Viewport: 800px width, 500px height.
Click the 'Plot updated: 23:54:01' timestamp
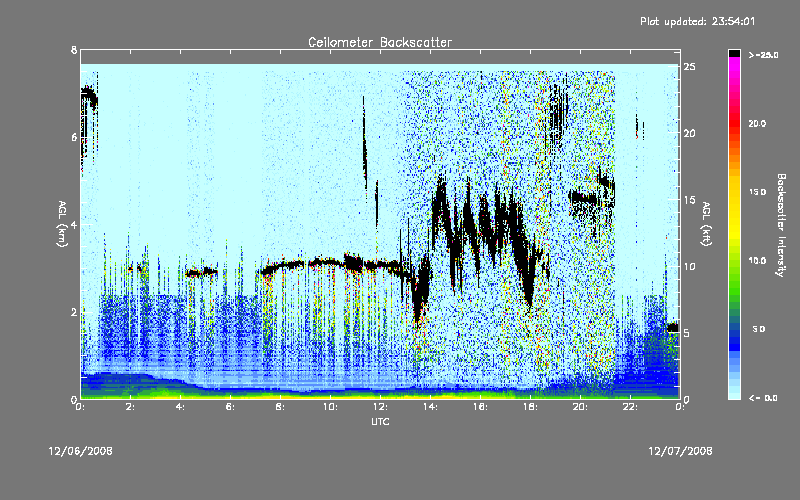pos(697,21)
